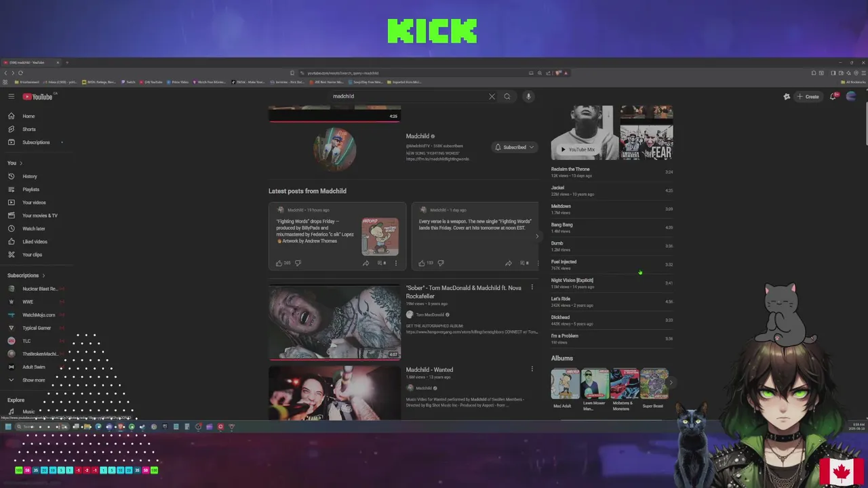Open the Madchild channel name link

[417, 136]
